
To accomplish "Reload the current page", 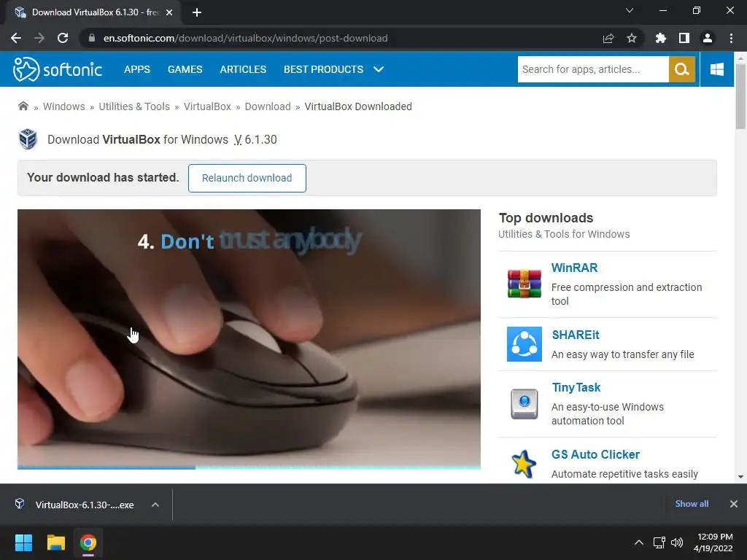I will tap(63, 38).
